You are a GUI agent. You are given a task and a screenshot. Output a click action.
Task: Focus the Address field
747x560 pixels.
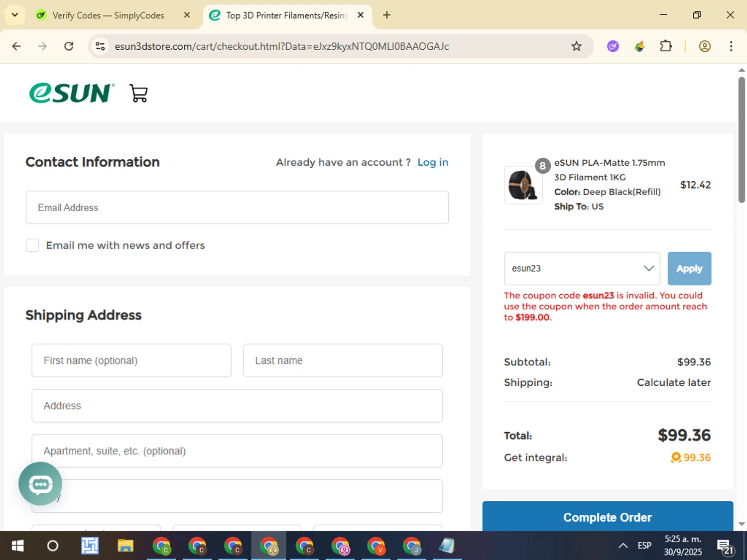[237, 406]
